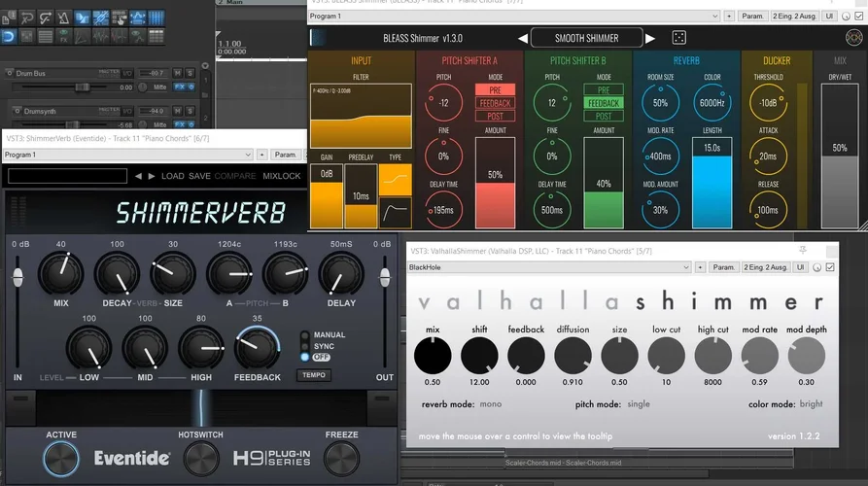Toggle the ACTIVE switch on ShimmerVerb
The width and height of the screenshot is (868, 486).
(61, 456)
